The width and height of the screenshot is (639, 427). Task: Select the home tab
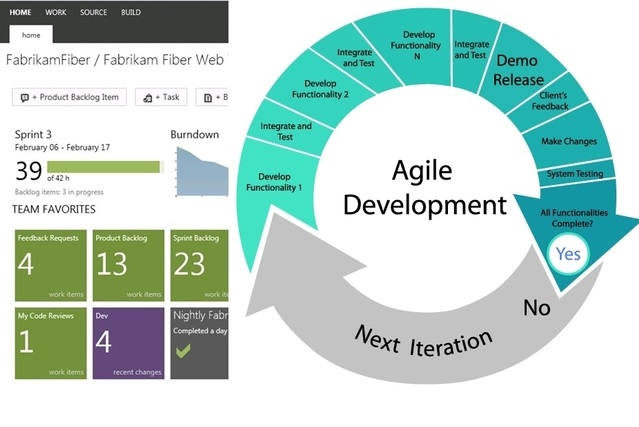pos(31,35)
